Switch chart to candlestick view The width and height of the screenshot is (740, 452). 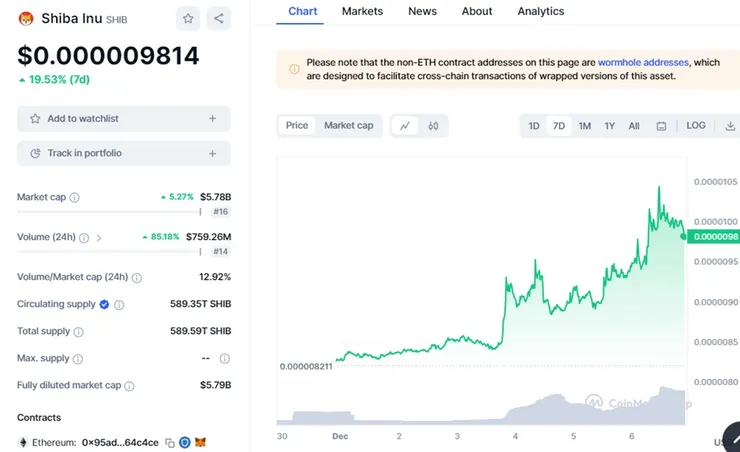(x=433, y=126)
